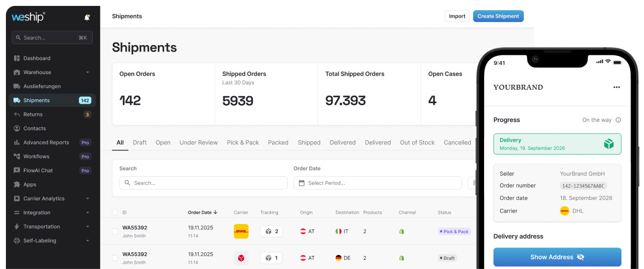Click the red DPD carrier logo in second row
644x269 pixels.
click(x=241, y=258)
